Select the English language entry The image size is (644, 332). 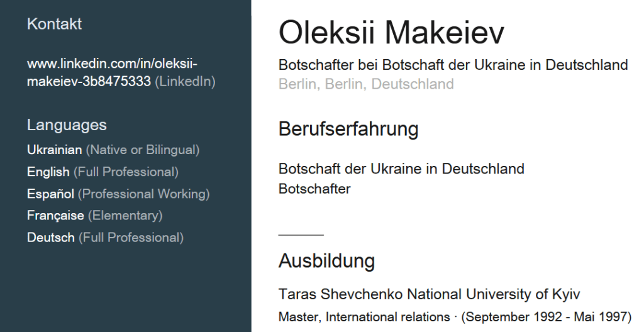[x=48, y=172]
